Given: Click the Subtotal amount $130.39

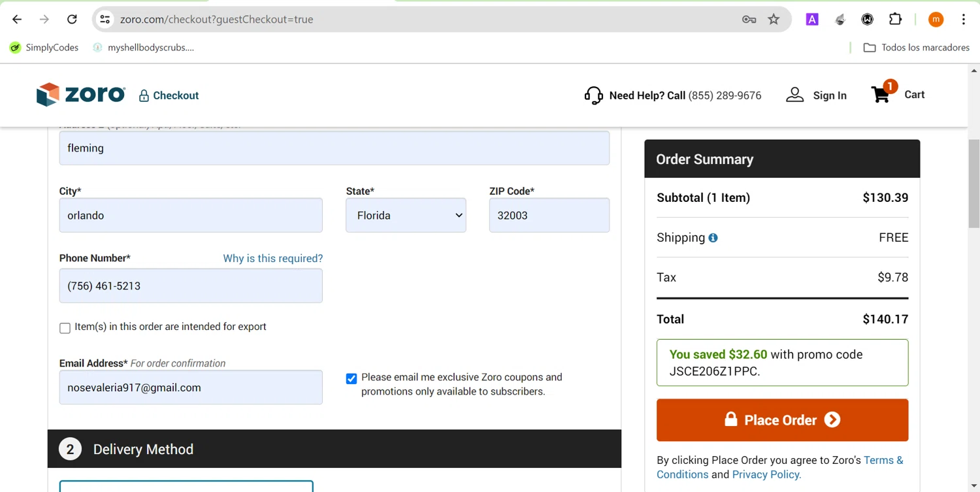Looking at the screenshot, I should [x=885, y=198].
